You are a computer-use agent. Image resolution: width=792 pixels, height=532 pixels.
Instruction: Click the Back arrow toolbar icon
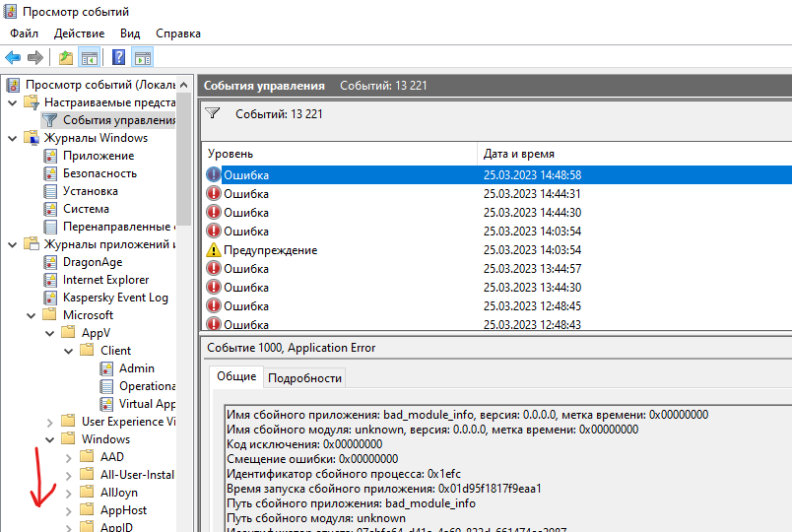[13, 57]
